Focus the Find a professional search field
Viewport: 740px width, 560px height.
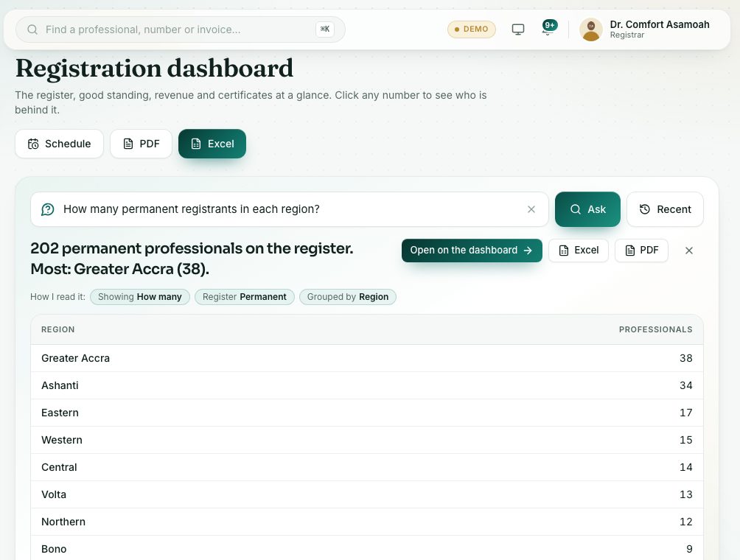point(181,29)
